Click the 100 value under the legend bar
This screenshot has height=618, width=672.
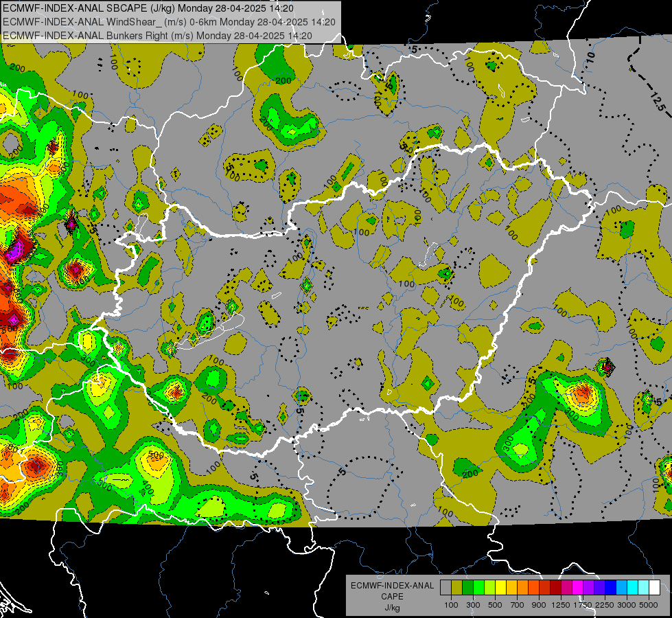[x=451, y=605]
